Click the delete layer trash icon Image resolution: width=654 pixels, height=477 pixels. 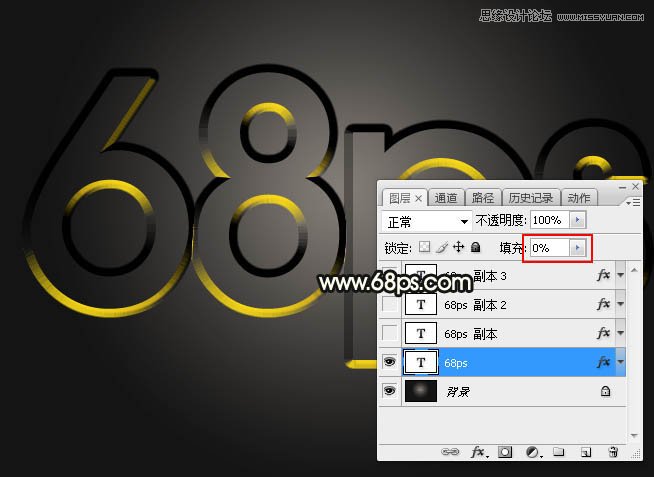pos(613,452)
